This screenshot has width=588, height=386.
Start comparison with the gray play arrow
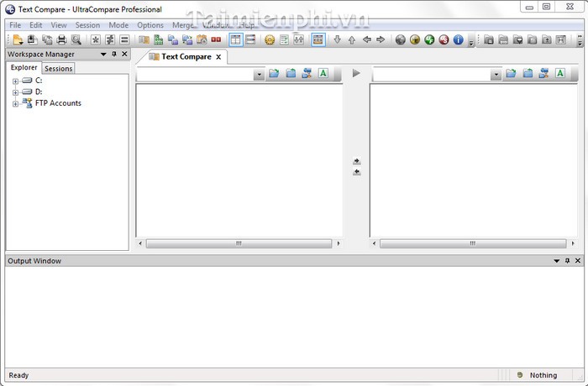pyautogui.click(x=356, y=74)
